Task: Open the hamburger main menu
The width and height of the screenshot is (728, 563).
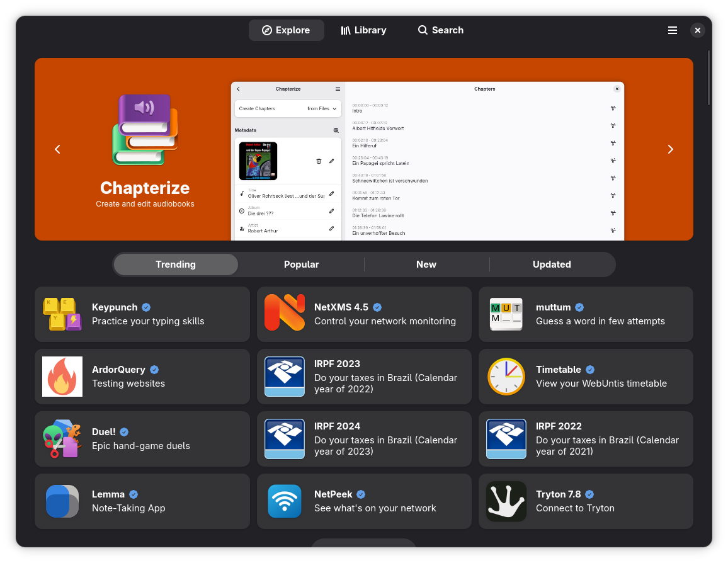Action: pos(673,30)
